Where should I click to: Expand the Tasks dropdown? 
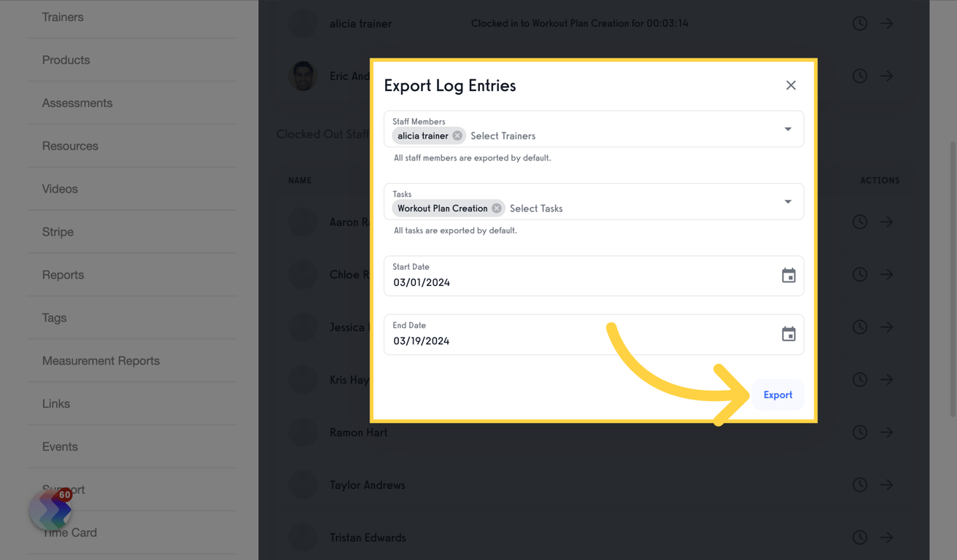click(x=788, y=201)
